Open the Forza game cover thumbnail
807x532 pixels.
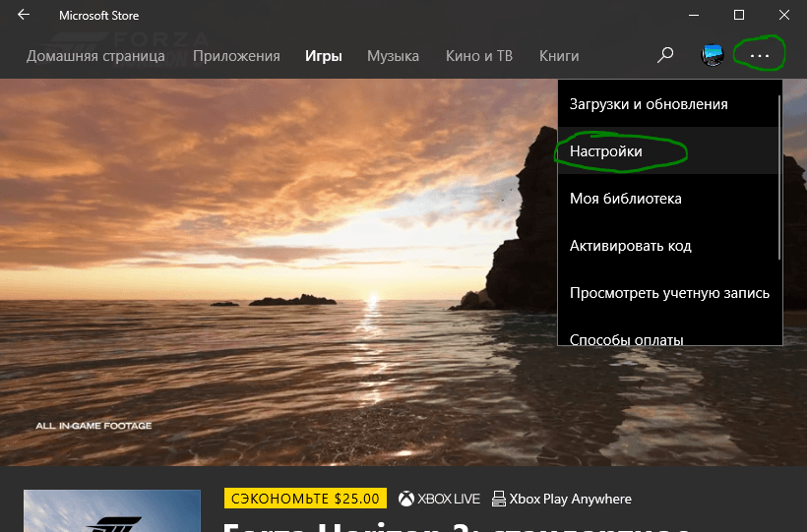(111, 510)
